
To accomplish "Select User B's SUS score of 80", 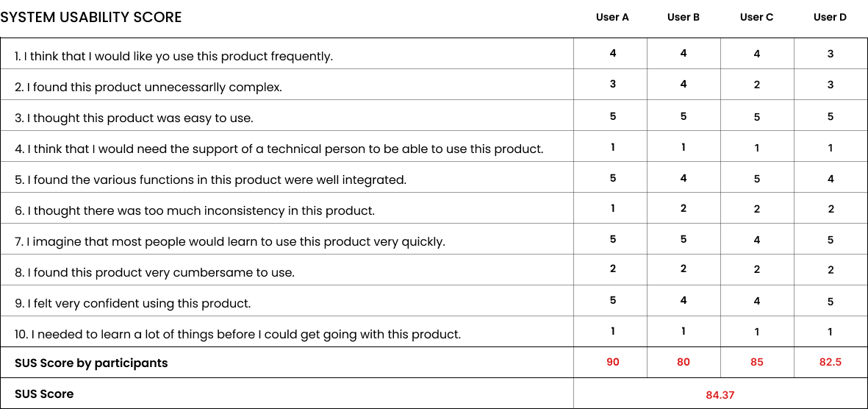I will tap(684, 363).
